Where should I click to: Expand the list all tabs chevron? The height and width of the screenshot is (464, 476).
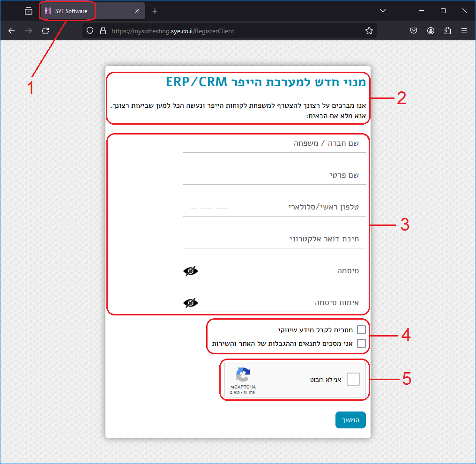click(x=383, y=11)
